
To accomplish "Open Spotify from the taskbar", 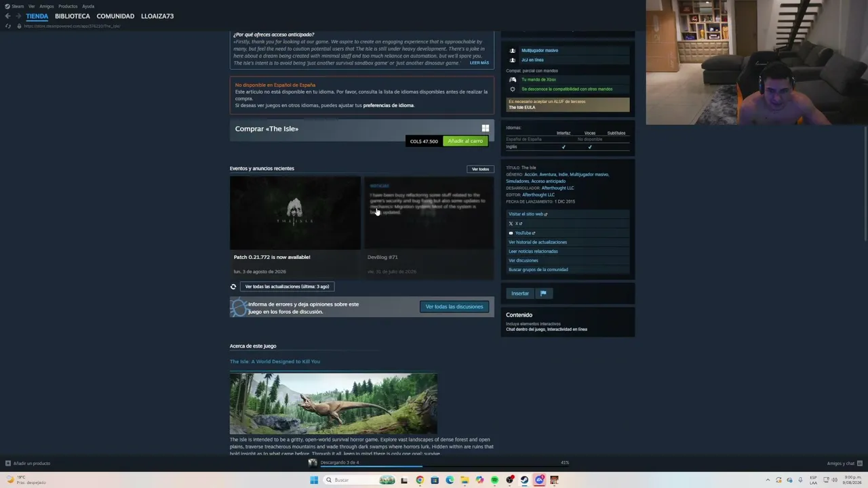I will (494, 480).
